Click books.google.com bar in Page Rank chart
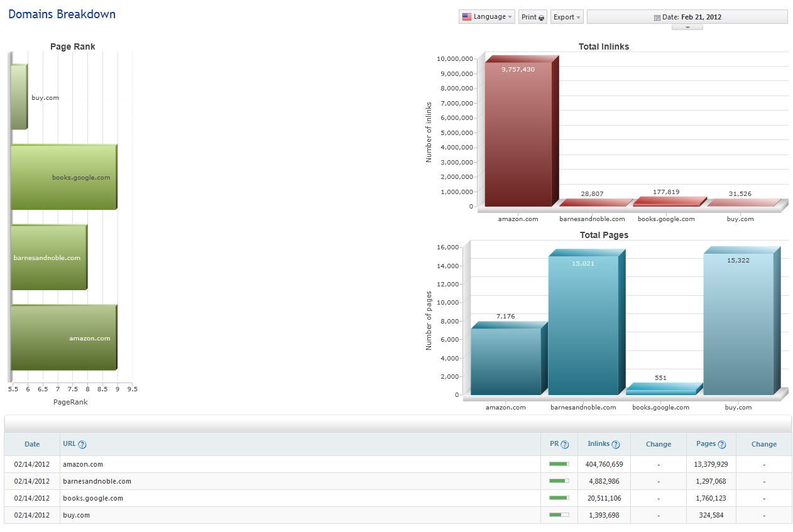The width and height of the screenshot is (793, 532). tap(63, 178)
